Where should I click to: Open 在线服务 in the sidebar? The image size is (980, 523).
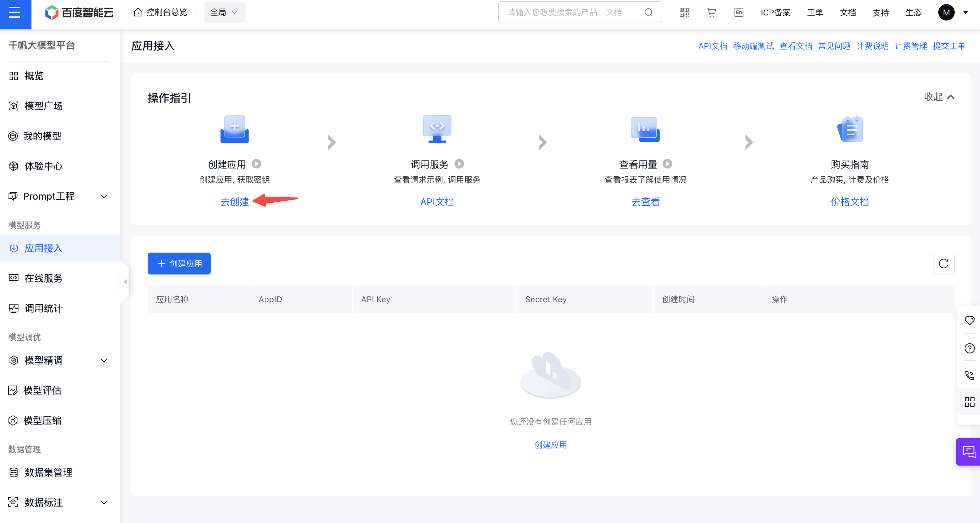pos(43,279)
